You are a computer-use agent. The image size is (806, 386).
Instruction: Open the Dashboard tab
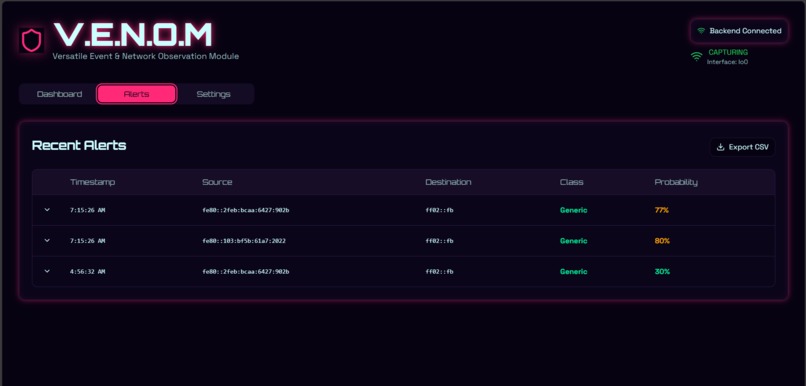tap(59, 94)
